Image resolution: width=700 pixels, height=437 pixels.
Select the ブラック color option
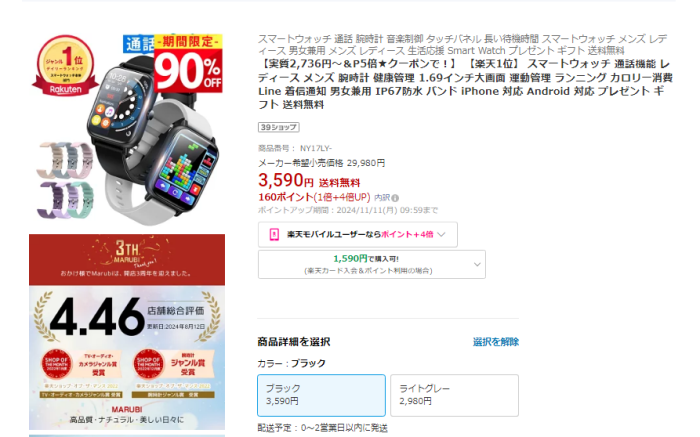(x=321, y=395)
